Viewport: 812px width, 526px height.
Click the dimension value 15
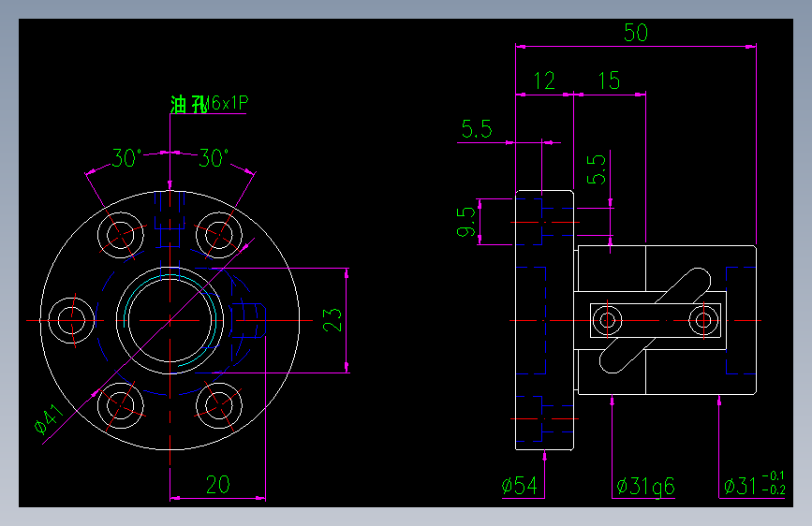(x=609, y=80)
